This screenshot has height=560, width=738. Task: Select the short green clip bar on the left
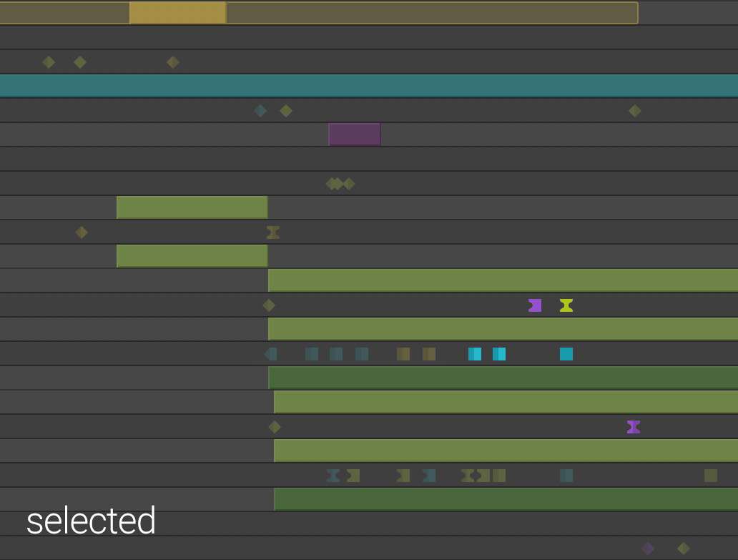click(192, 207)
